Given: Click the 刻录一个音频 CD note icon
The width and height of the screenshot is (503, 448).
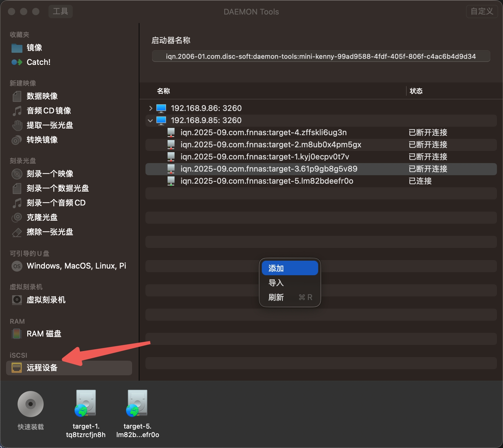Looking at the screenshot, I should click(17, 203).
